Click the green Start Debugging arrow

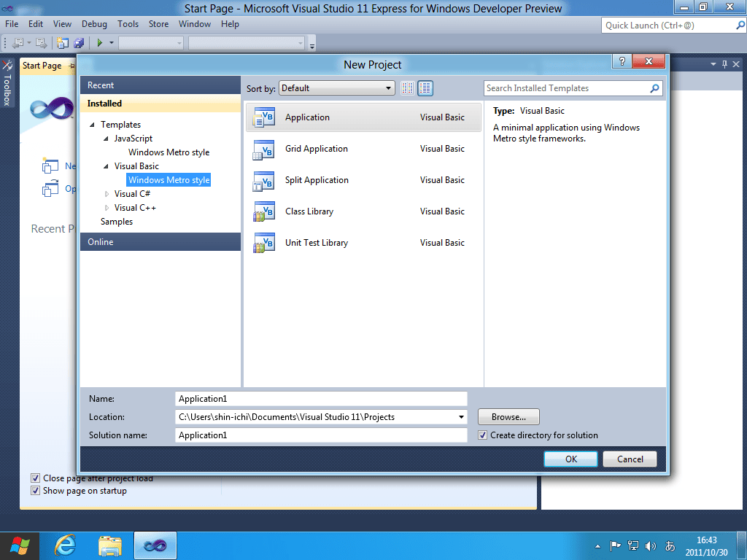click(x=99, y=43)
